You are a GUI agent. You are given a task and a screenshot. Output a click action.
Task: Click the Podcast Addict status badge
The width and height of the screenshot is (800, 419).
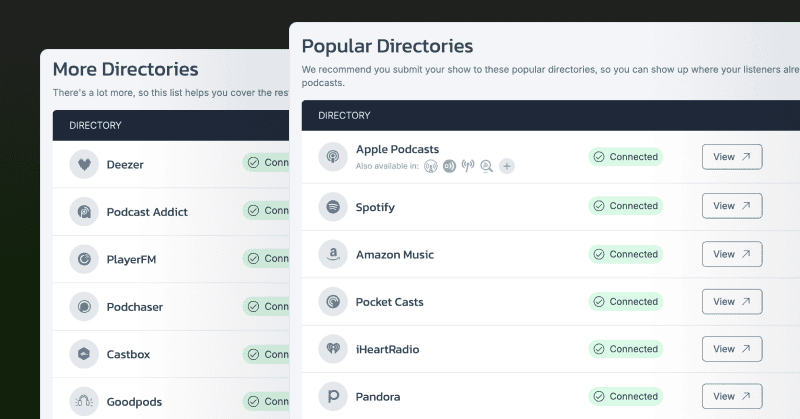click(266, 210)
